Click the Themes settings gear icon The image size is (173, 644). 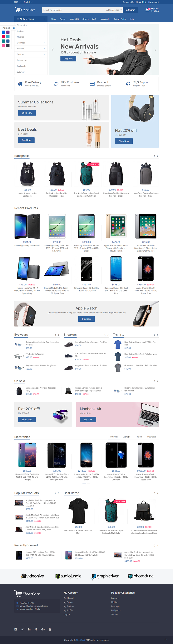tap(14, 28)
